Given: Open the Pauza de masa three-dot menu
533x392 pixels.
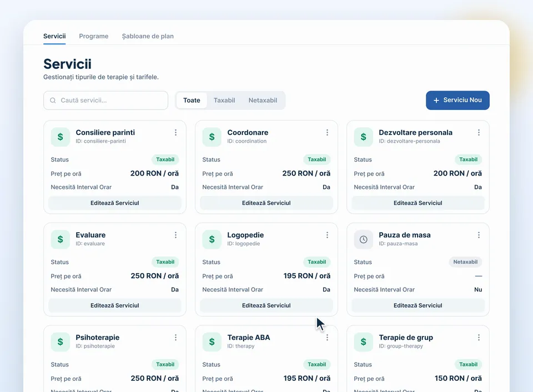Looking at the screenshot, I should point(479,235).
